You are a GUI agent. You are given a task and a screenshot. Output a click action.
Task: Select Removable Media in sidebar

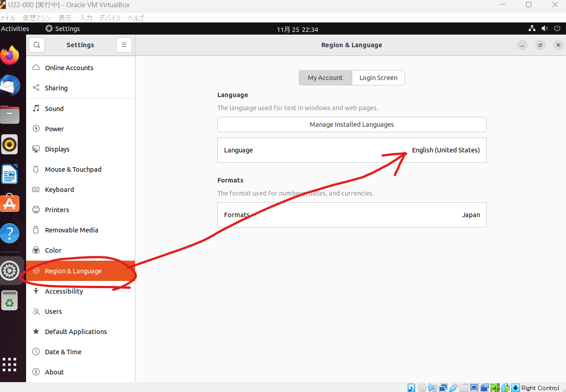81,230
